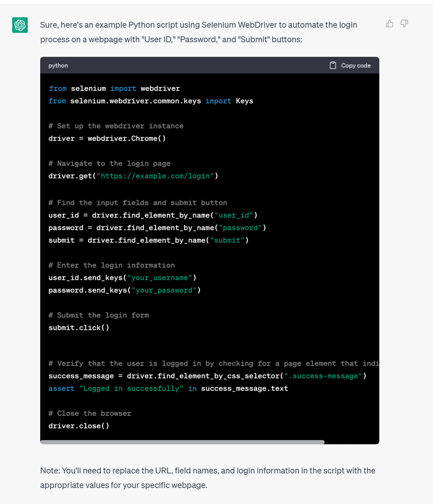Click the line assigning submit via find_element_by_name

(148, 240)
